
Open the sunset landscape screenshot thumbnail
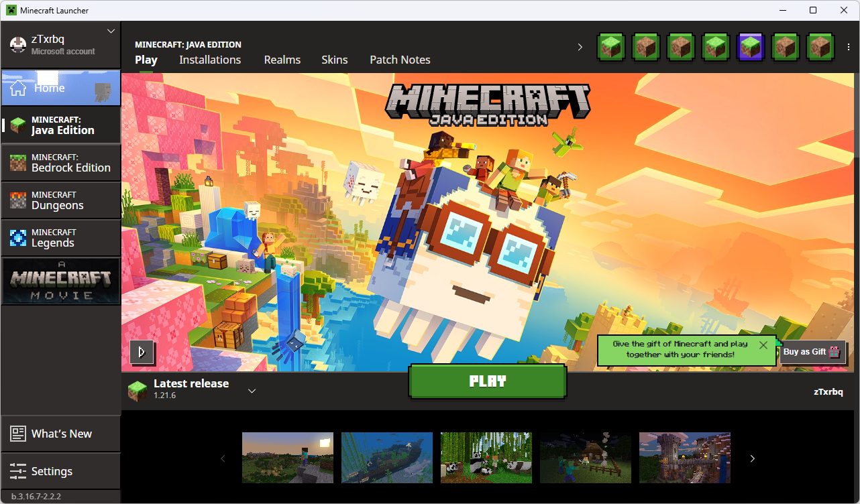288,458
